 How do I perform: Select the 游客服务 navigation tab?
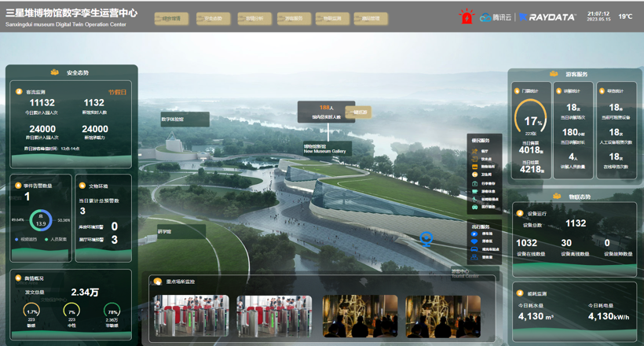point(294,19)
